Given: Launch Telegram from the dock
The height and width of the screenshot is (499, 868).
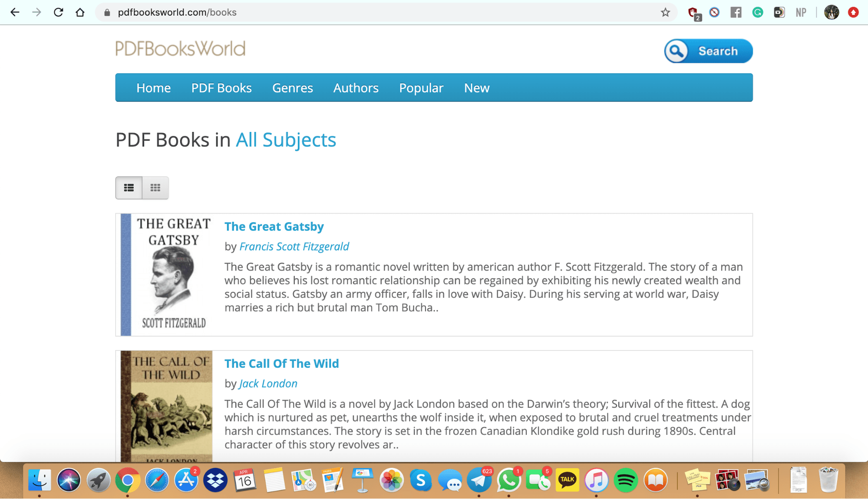Looking at the screenshot, I should [x=479, y=480].
